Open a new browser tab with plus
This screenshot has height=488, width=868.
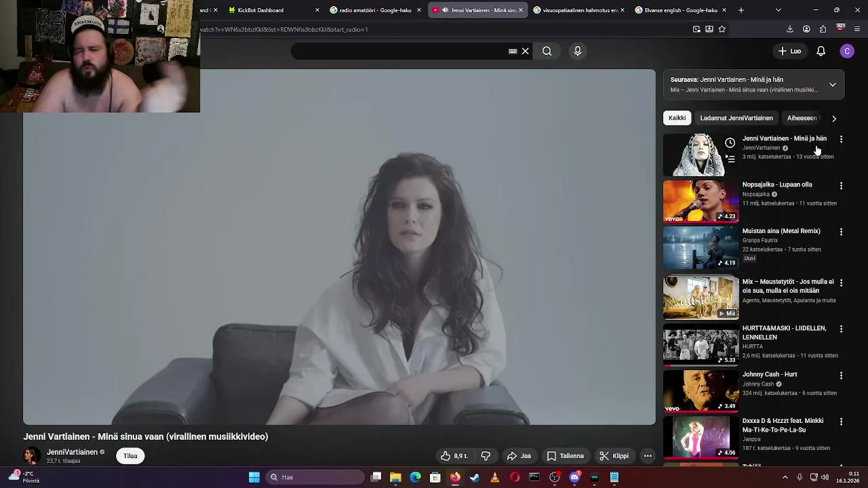pyautogui.click(x=741, y=10)
